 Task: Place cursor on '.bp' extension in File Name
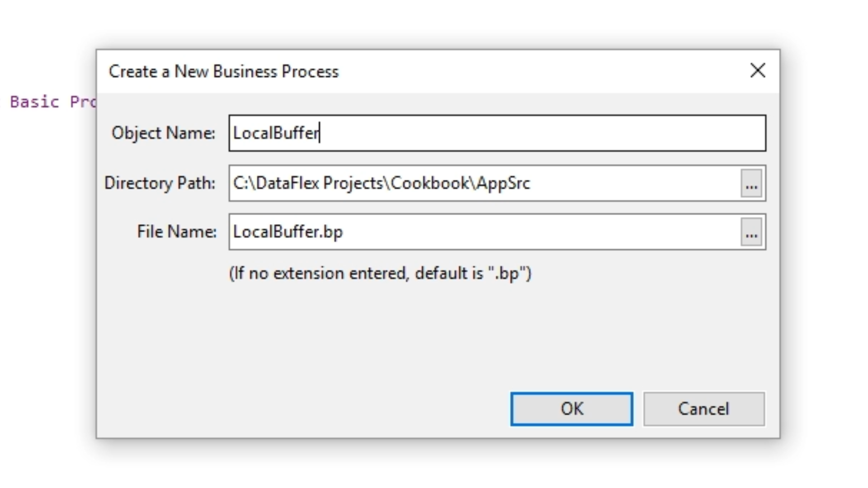tap(332, 232)
